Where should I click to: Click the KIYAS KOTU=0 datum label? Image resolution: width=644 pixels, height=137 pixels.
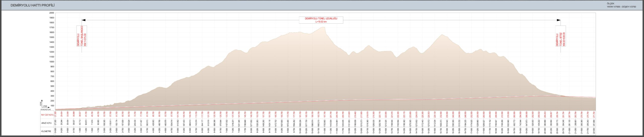coord(47,110)
